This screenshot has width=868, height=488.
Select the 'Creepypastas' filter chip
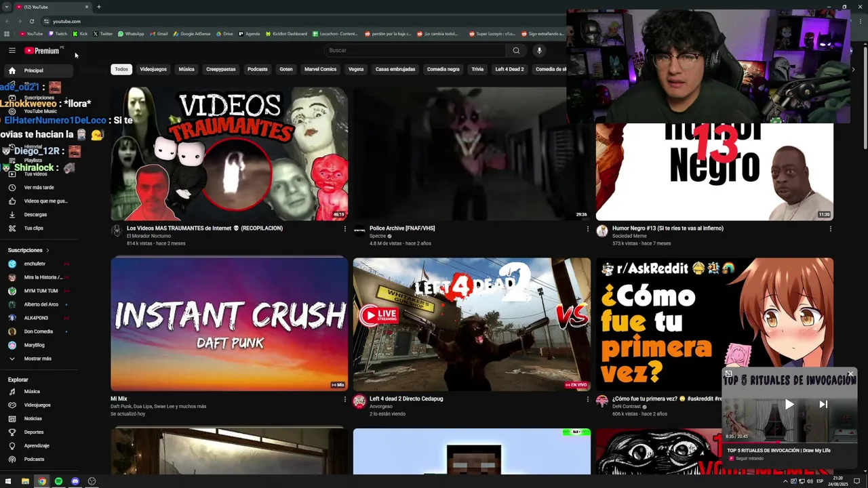221,69
